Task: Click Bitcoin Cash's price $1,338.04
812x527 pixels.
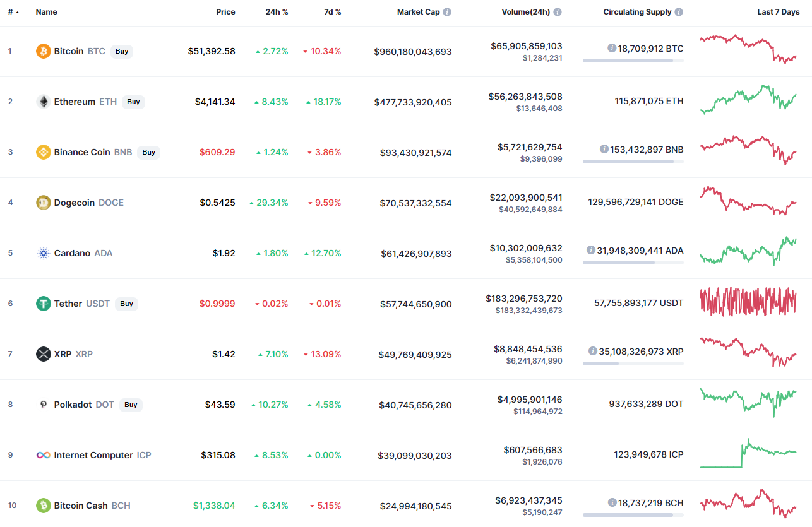Action: [x=215, y=506]
